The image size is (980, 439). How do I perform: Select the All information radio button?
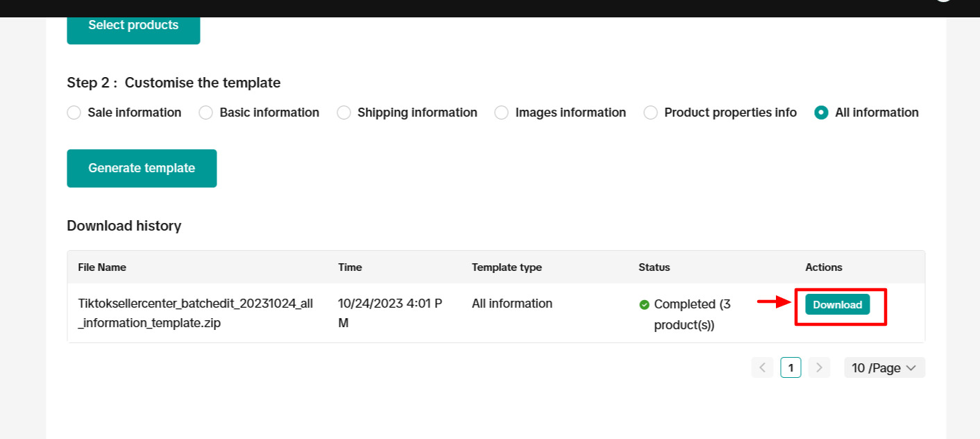(822, 113)
